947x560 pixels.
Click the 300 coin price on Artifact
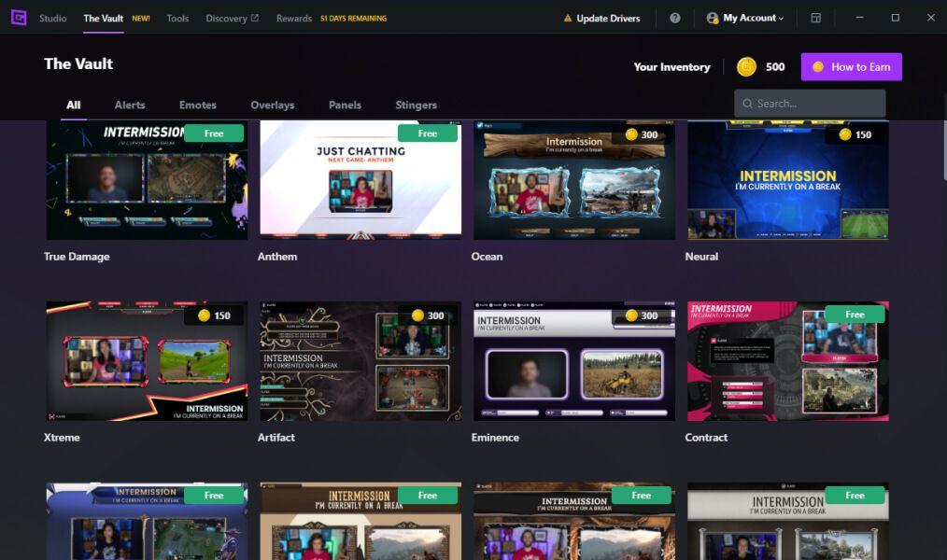428,315
